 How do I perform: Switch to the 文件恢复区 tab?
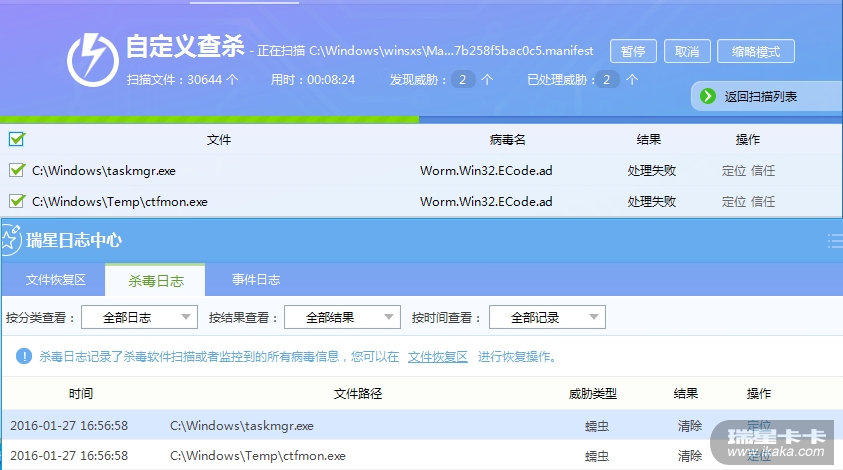[55, 280]
